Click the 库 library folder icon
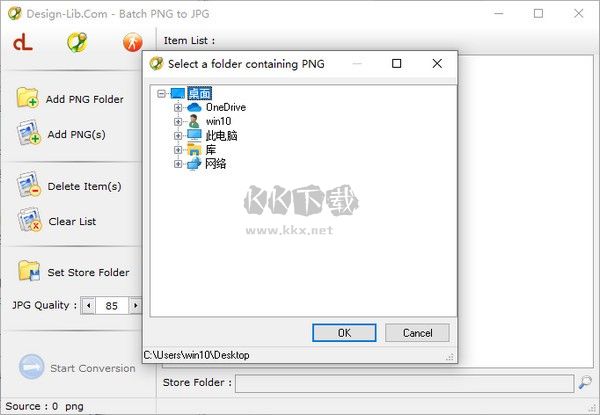600x415 pixels. (x=194, y=149)
